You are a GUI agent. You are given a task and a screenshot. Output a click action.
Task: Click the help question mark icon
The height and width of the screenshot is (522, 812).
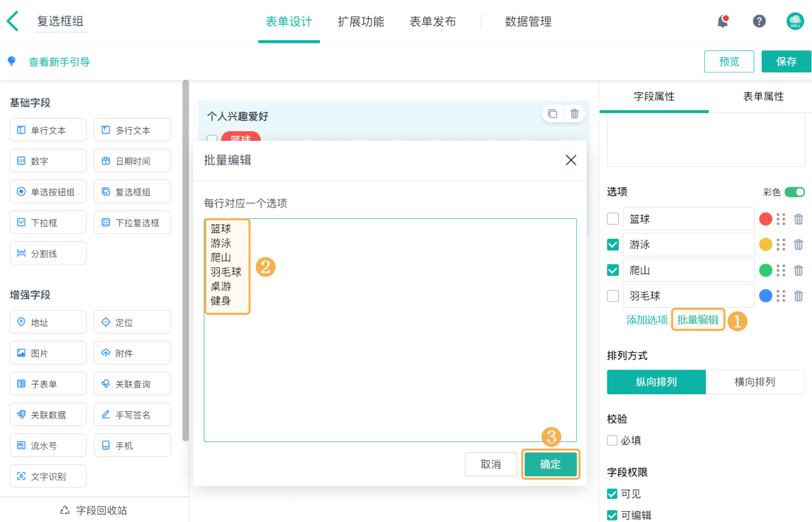point(759,21)
